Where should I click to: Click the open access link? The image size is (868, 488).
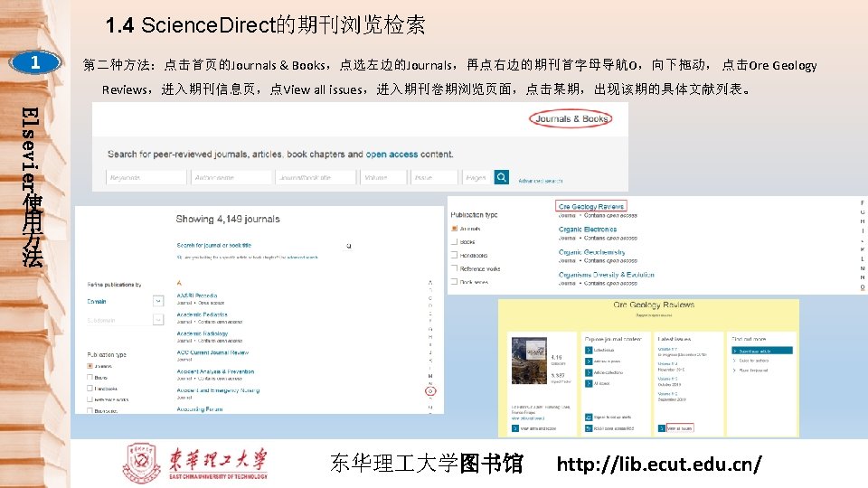tap(392, 155)
